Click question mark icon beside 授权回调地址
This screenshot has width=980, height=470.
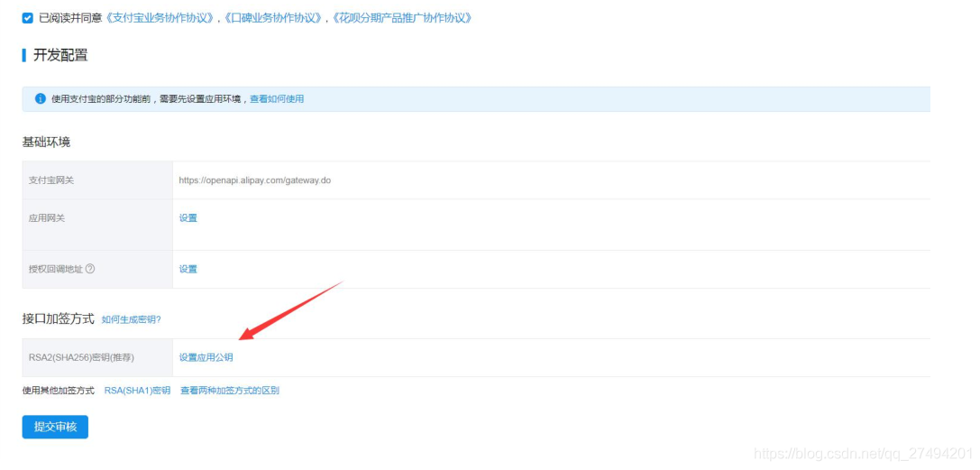point(90,269)
